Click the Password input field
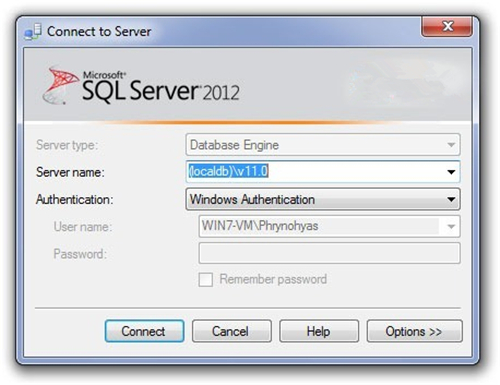This screenshot has height=385, width=500. tap(329, 253)
